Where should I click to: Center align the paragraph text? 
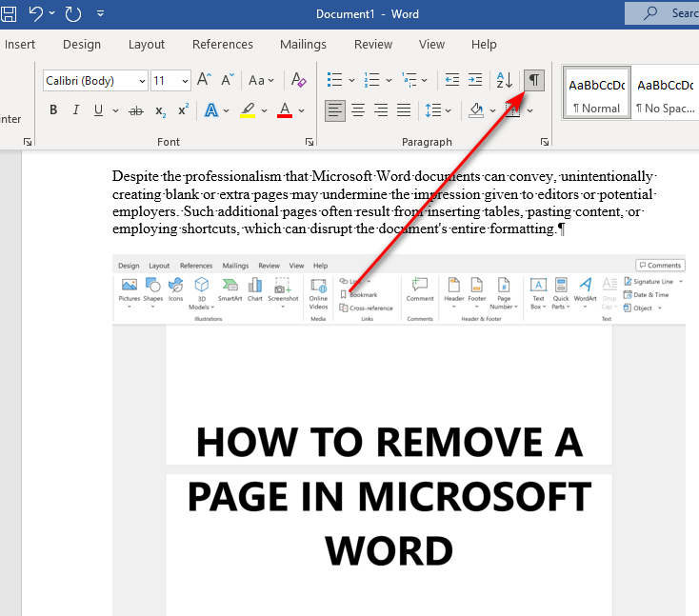(x=358, y=110)
